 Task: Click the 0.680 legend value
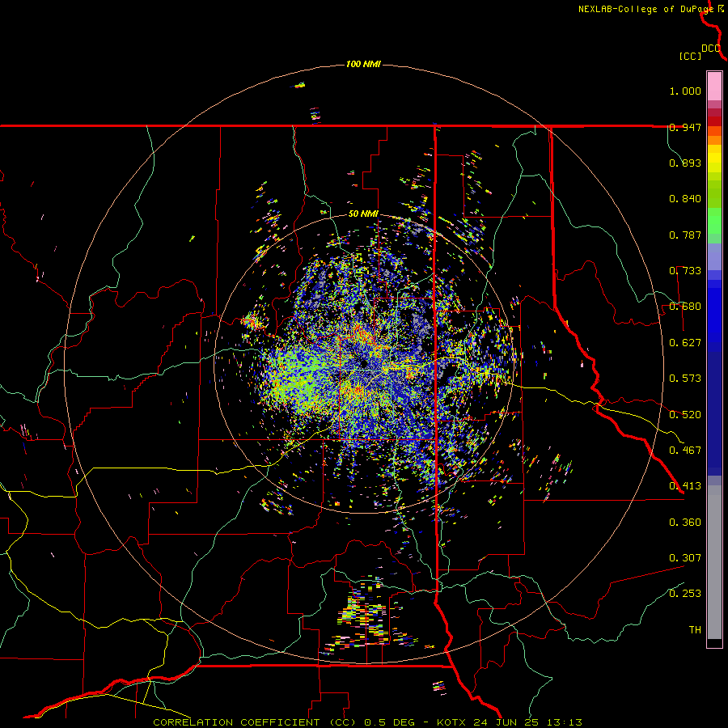(x=685, y=307)
